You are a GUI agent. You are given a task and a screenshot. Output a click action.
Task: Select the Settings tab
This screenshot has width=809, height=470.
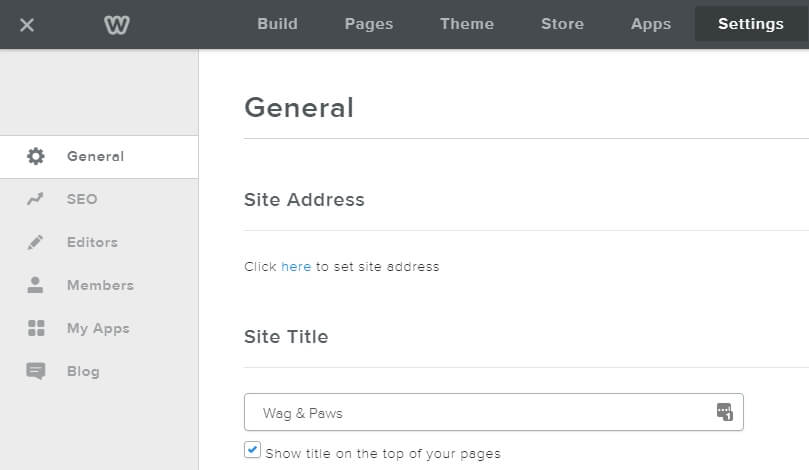[751, 24]
